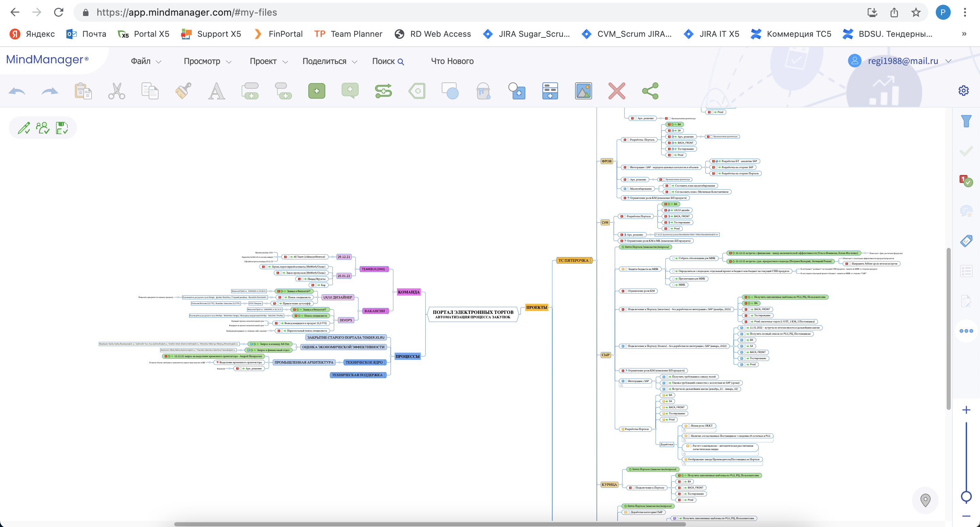The height and width of the screenshot is (527, 980).
Task: Select the Format Painter brush icon
Action: (183, 91)
